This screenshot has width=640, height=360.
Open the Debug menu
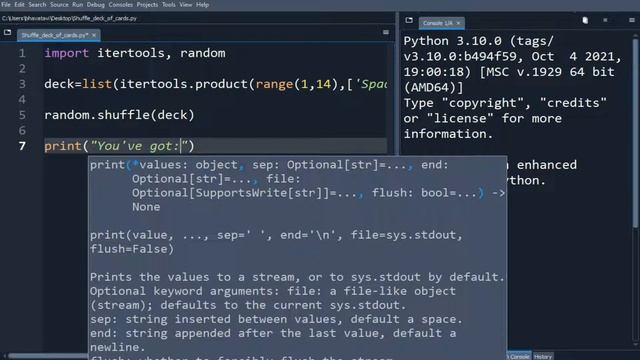click(96, 5)
